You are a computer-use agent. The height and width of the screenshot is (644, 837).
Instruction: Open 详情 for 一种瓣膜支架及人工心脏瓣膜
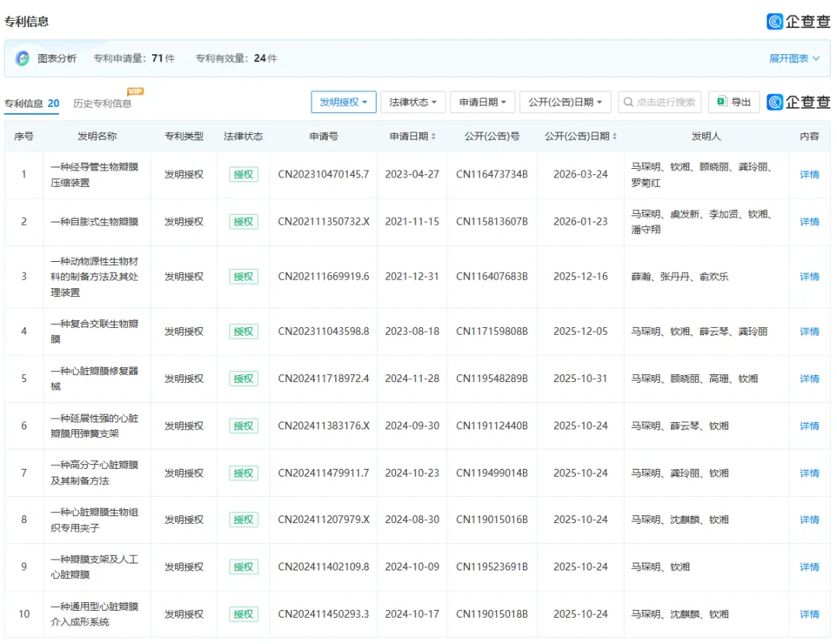pos(809,567)
